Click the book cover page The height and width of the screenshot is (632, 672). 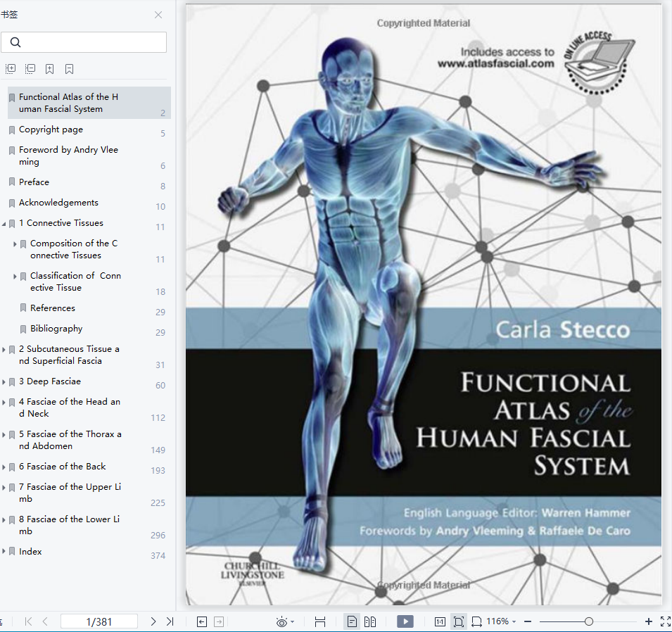click(x=424, y=305)
